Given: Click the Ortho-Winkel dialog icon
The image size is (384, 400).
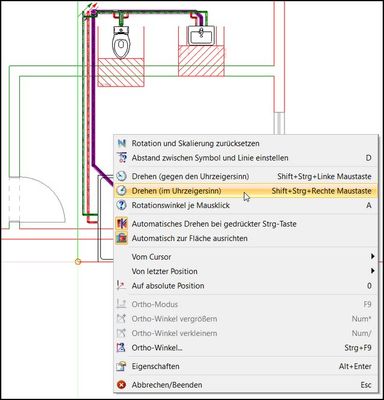Looking at the screenshot, I should tap(121, 348).
